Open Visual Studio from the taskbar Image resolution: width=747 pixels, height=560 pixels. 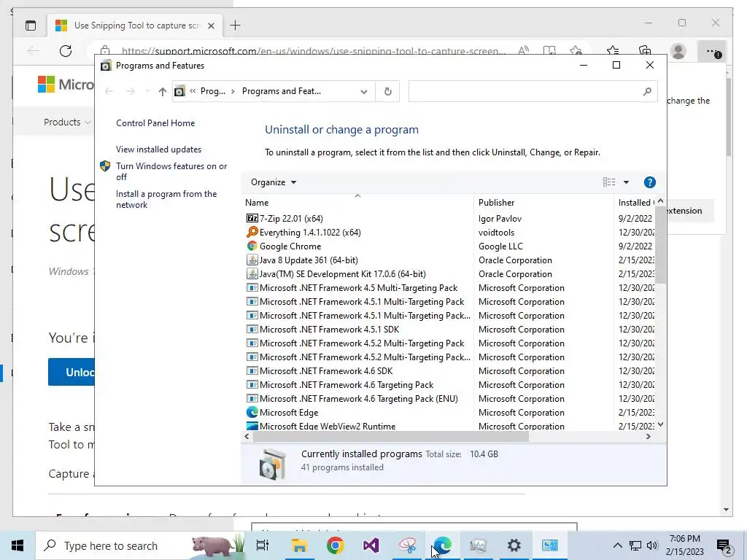point(371,545)
